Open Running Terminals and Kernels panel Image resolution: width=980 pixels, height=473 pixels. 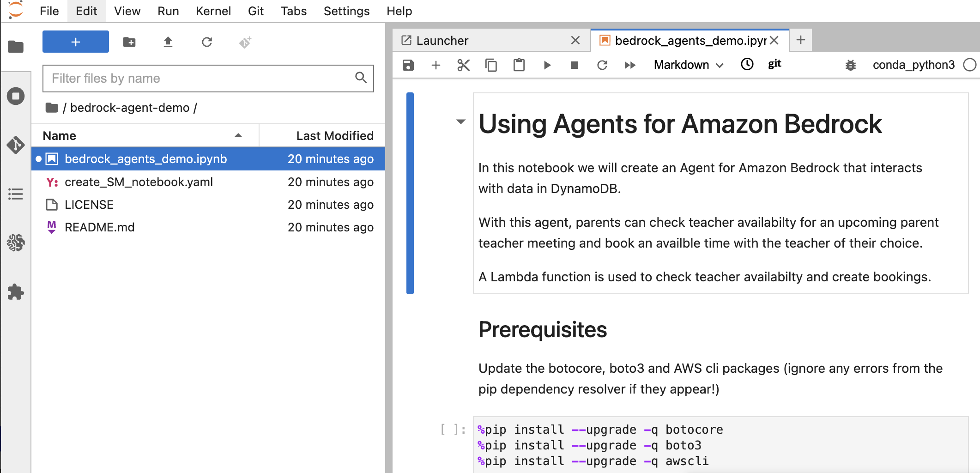coord(16,96)
